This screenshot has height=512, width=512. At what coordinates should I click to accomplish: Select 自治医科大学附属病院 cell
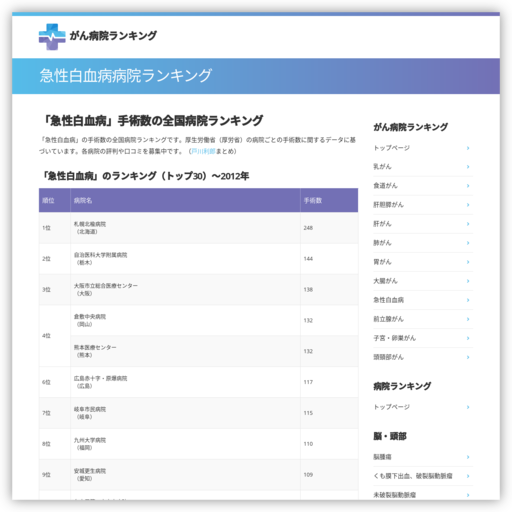(x=185, y=259)
